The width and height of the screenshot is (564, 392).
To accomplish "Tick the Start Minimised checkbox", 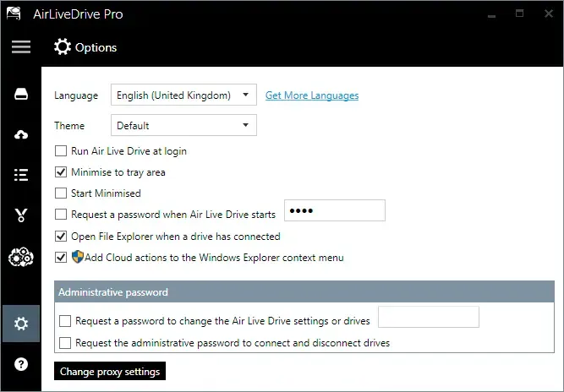I will [x=61, y=193].
